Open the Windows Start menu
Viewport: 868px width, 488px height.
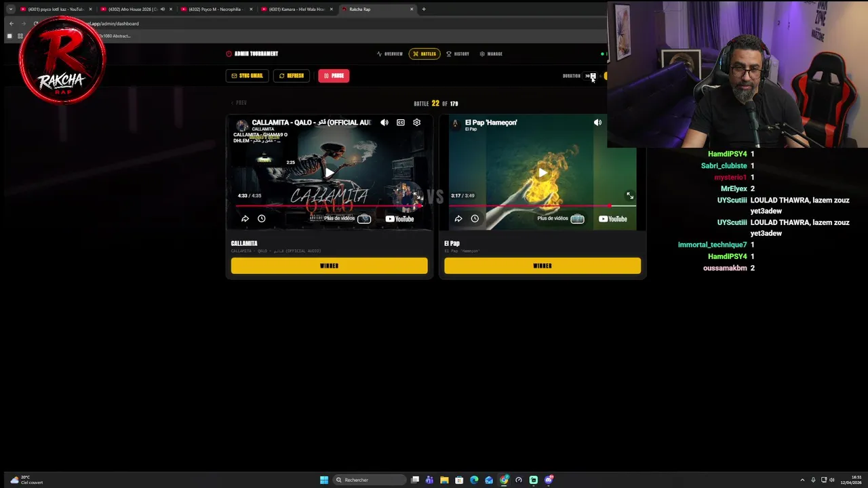(324, 480)
